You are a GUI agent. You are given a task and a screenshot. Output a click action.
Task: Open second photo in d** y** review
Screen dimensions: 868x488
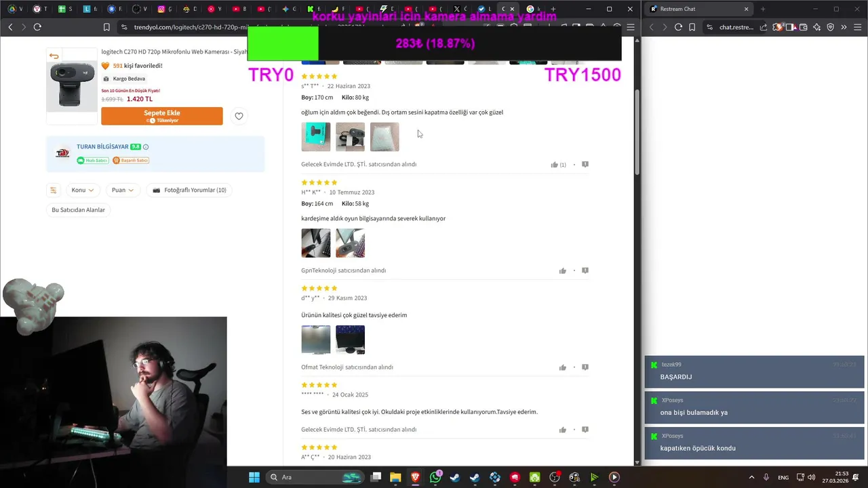coord(350,340)
